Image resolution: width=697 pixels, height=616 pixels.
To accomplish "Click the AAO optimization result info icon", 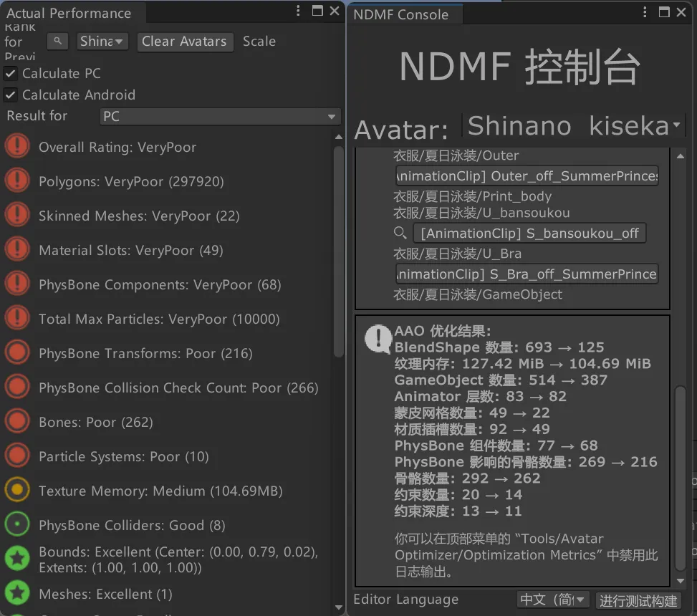I will (378, 339).
